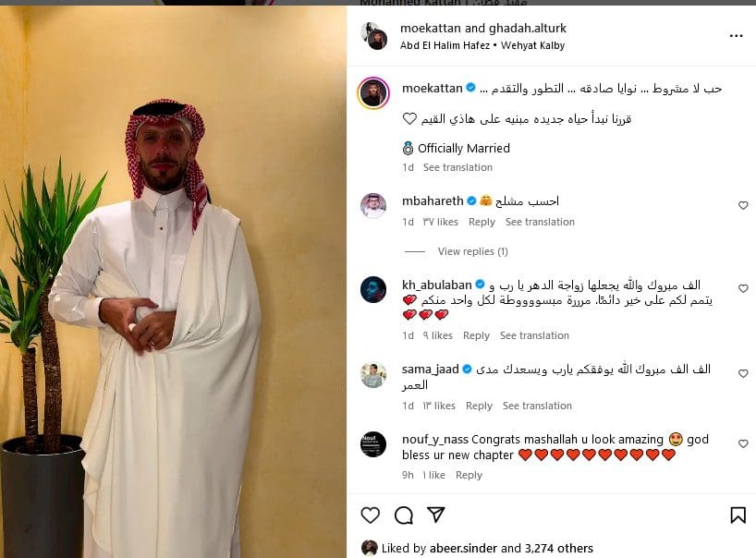Like mbahareth's comment with heart
Viewport: 756px width, 558px height.
pos(743,205)
